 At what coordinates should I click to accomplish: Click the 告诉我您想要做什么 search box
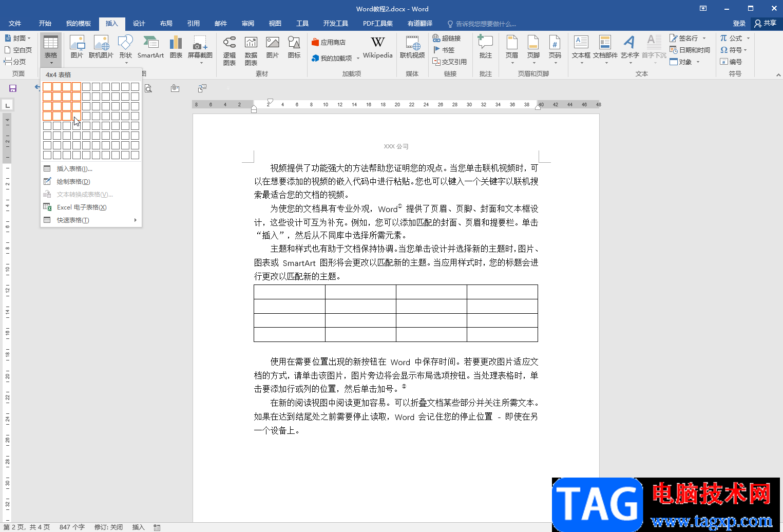coord(482,24)
